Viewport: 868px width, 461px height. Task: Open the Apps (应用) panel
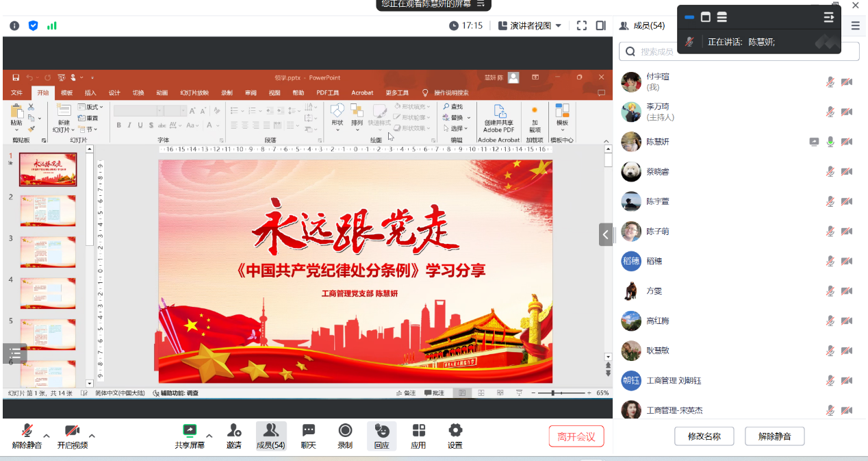pyautogui.click(x=418, y=436)
